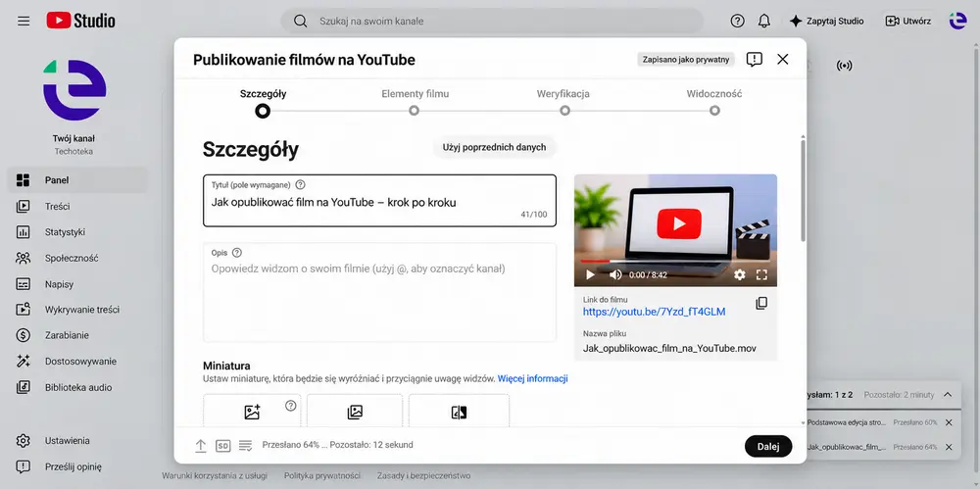Click the channel search field
The width and height of the screenshot is (980, 489).
pos(492,22)
